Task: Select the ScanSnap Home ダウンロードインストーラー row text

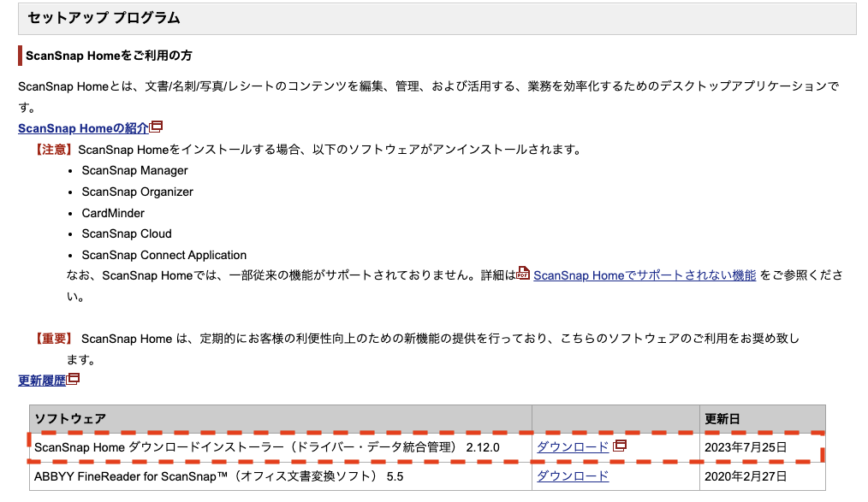Action: [267, 447]
